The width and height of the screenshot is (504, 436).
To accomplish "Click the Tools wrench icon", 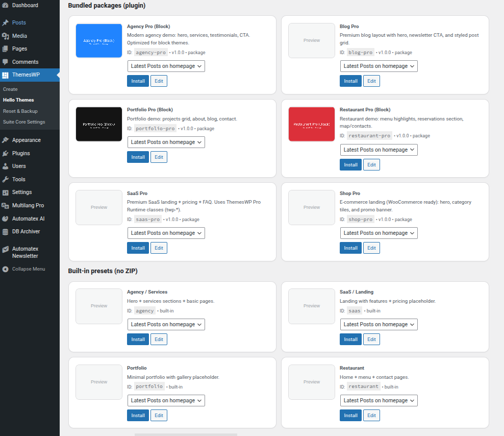I will pyautogui.click(x=6, y=179).
